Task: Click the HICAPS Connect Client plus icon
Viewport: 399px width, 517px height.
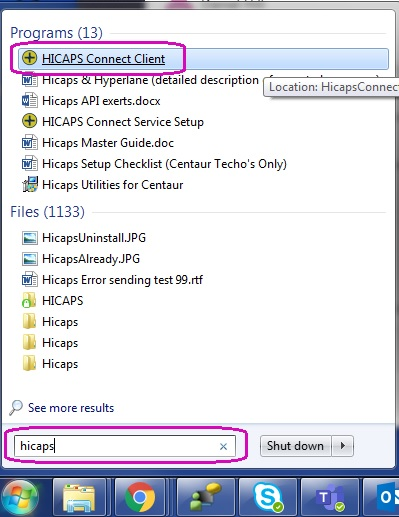Action: pyautogui.click(x=29, y=58)
